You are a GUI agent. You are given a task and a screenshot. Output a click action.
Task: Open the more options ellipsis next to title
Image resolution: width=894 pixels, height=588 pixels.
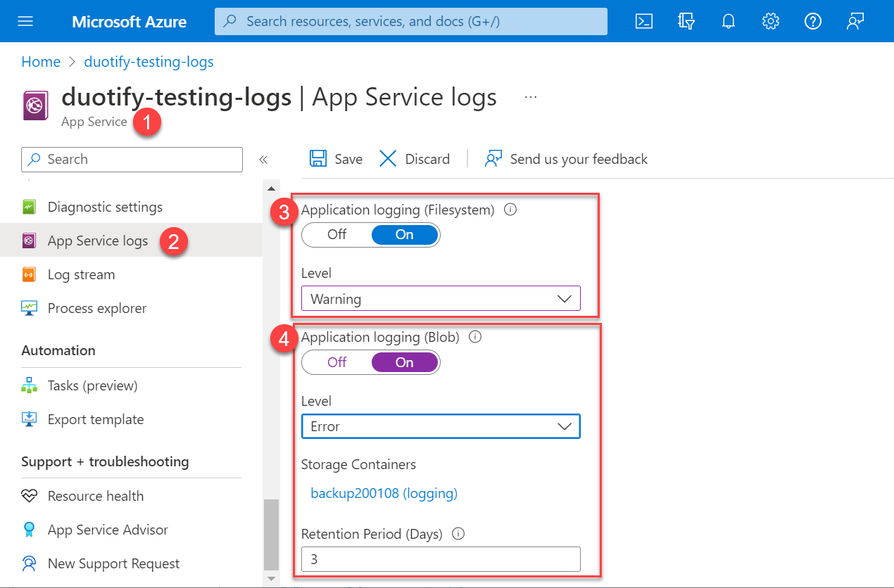[x=531, y=97]
